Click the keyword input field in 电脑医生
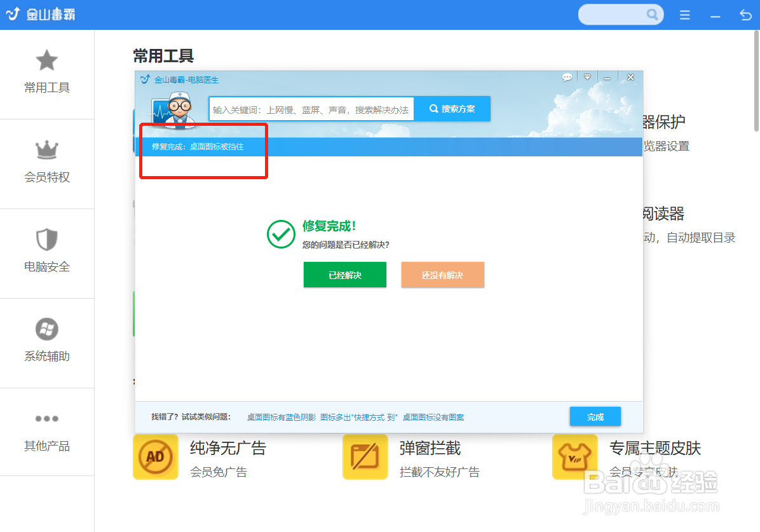The image size is (760, 532). point(311,109)
